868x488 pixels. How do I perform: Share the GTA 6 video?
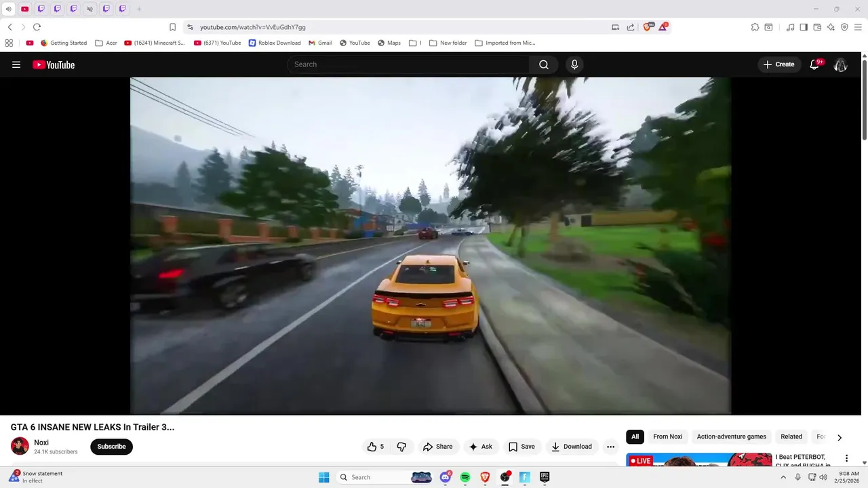(x=437, y=447)
